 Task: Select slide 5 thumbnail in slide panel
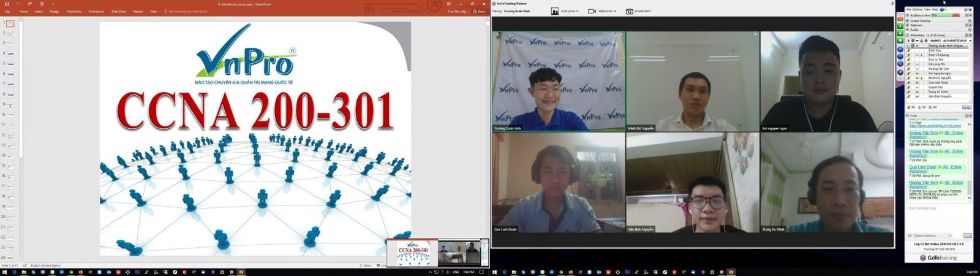10,64
